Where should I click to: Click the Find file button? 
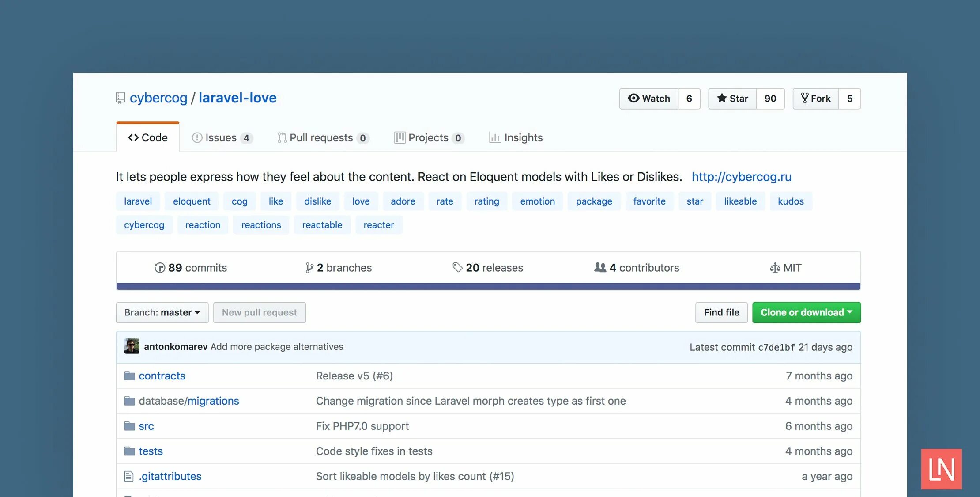pyautogui.click(x=721, y=312)
